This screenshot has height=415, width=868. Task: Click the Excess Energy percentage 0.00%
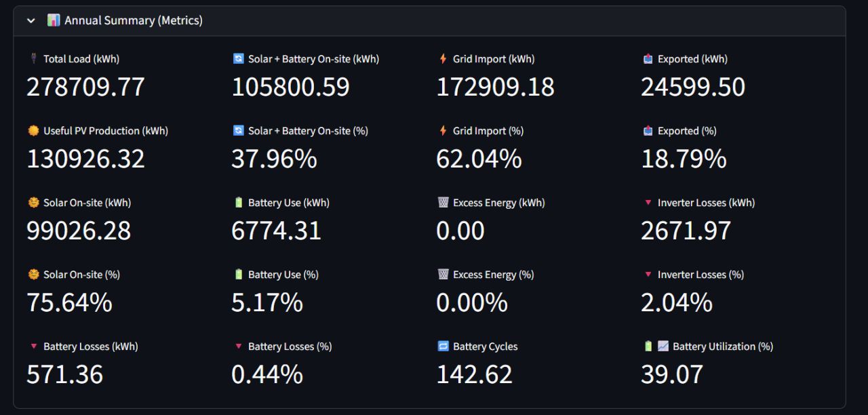tap(472, 303)
